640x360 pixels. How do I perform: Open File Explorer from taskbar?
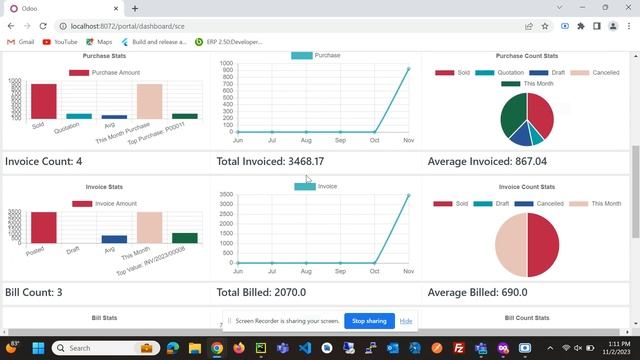point(195,348)
